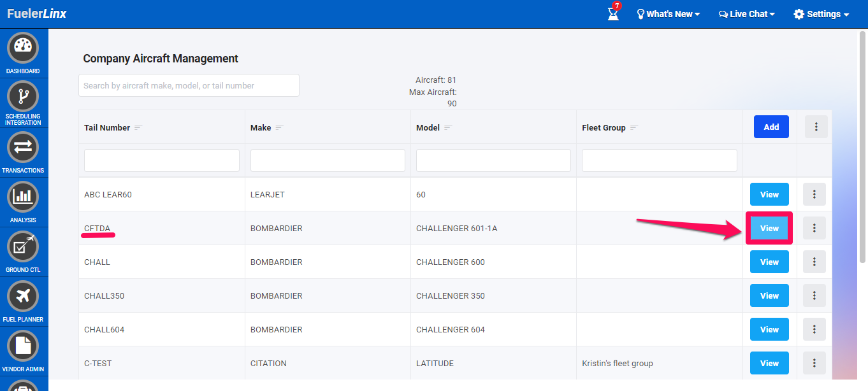The height and width of the screenshot is (391, 868).
Task: Click the Make column menu icon
Action: pos(279,127)
